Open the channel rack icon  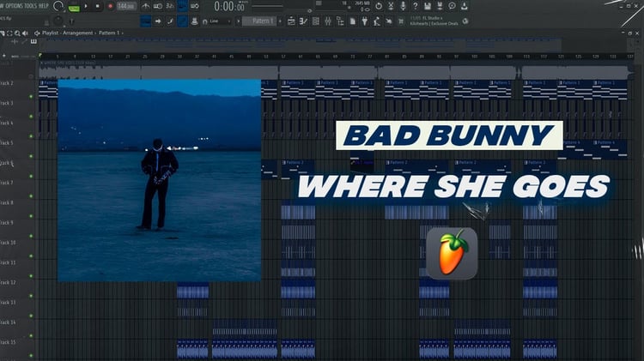click(x=316, y=21)
